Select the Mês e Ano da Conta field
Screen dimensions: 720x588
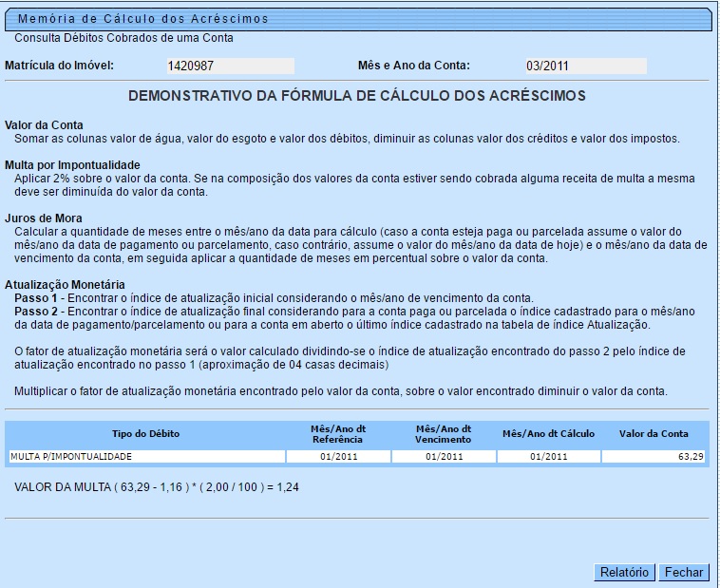tap(584, 66)
